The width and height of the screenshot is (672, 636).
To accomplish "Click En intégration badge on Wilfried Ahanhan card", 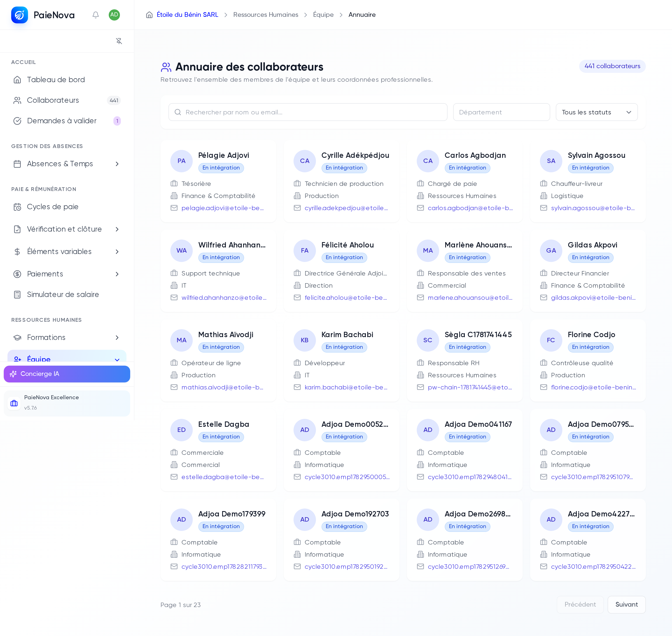I will coord(221,258).
